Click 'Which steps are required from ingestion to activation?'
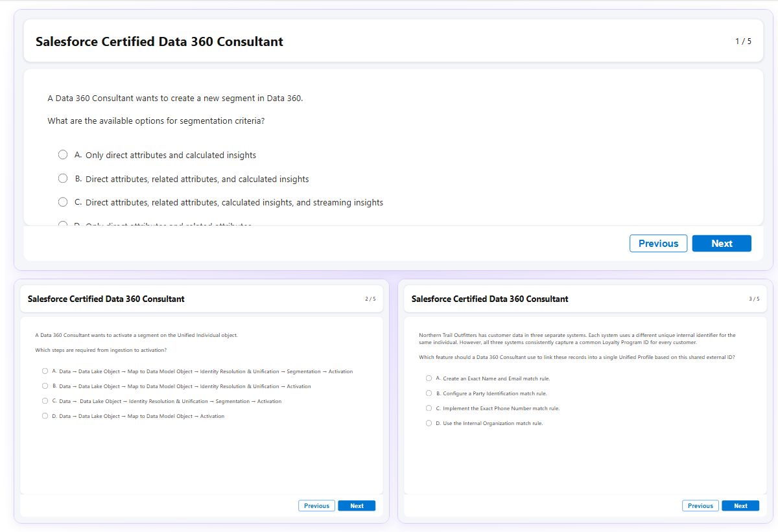The height and width of the screenshot is (532, 778). click(101, 350)
